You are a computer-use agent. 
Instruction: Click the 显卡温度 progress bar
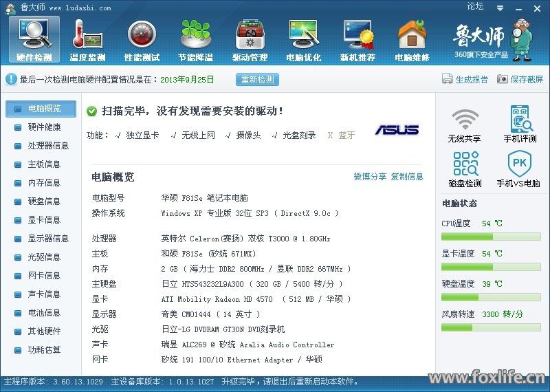click(491, 267)
